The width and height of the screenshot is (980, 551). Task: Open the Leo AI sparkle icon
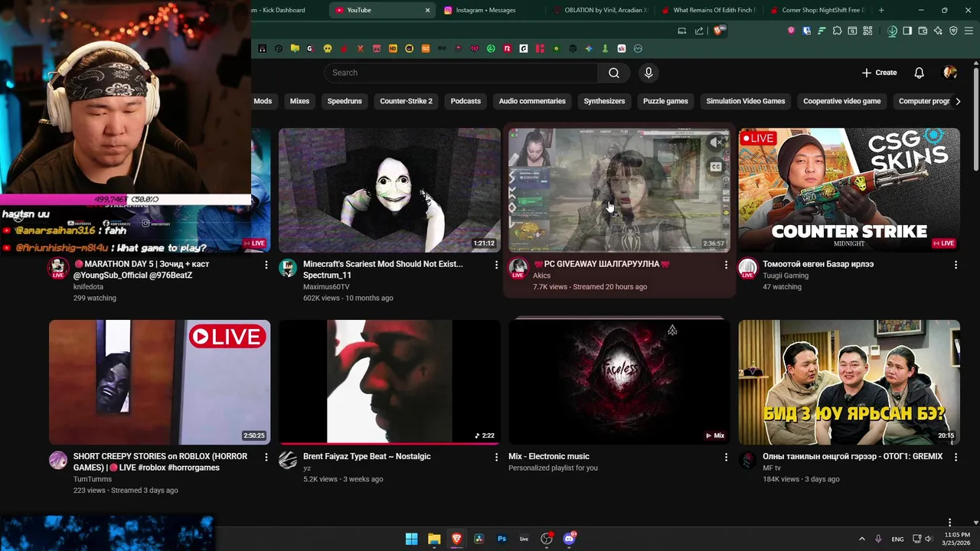pyautogui.click(x=938, y=31)
